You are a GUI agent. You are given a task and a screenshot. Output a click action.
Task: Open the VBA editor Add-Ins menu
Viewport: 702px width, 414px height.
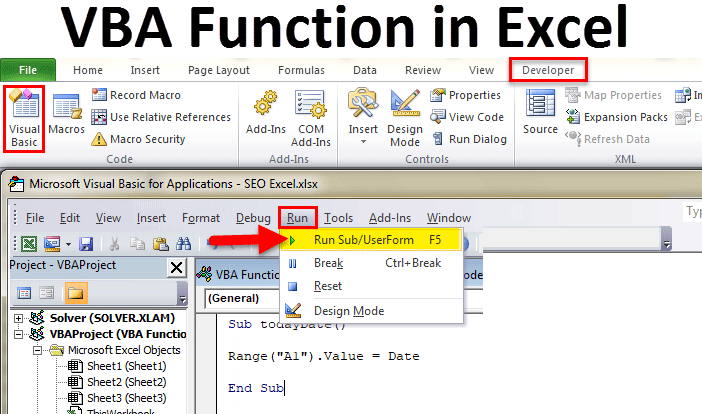[x=390, y=218]
